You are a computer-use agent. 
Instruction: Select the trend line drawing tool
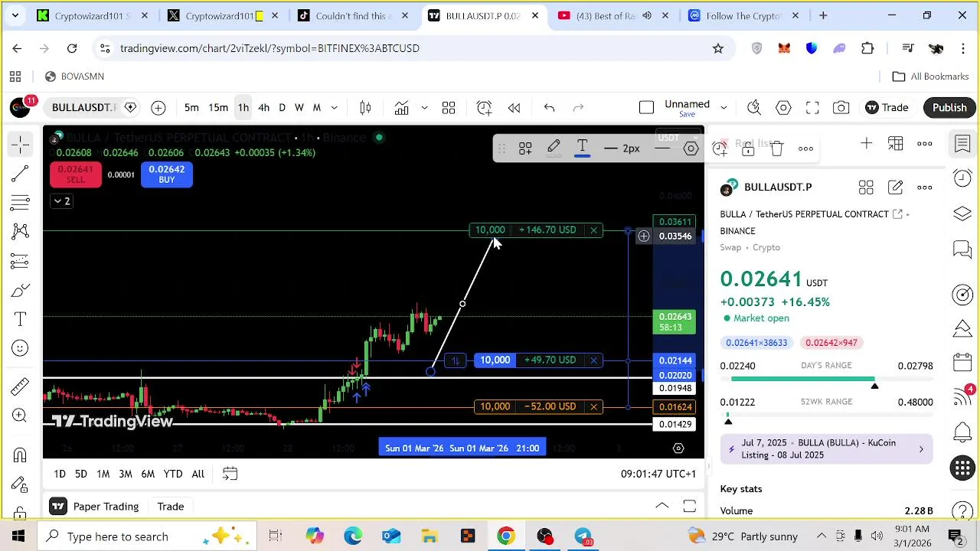(x=21, y=174)
